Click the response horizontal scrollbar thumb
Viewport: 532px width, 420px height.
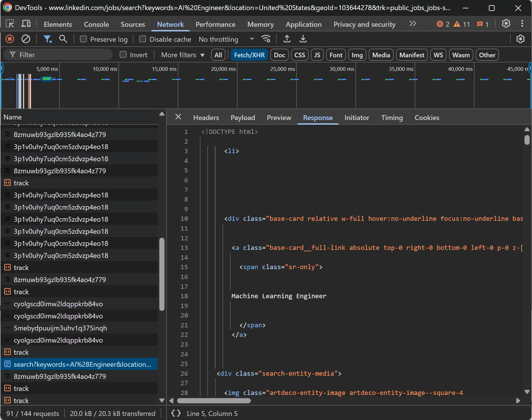tap(214, 401)
